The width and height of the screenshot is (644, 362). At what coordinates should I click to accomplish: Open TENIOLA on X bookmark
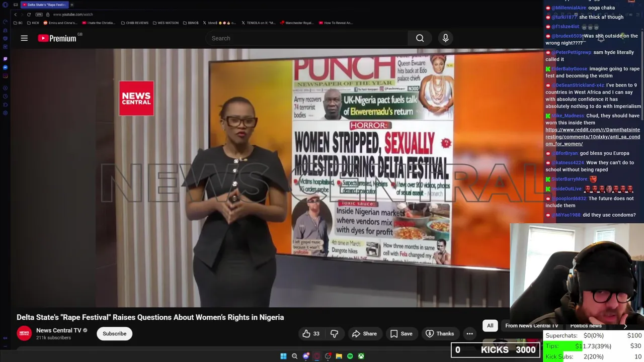point(258,23)
